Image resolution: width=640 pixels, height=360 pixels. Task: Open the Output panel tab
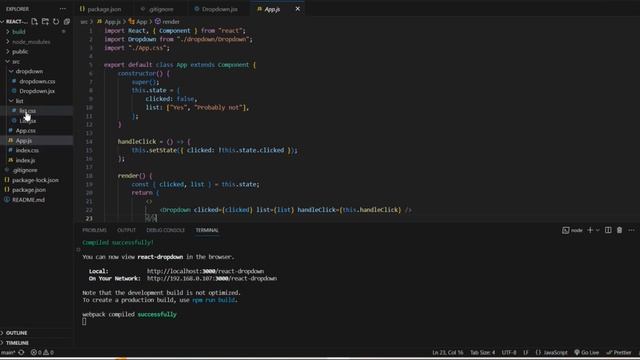(127, 230)
